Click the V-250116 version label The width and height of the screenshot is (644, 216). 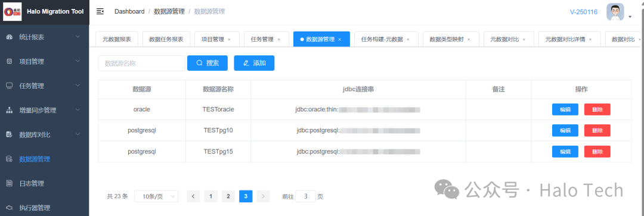[x=584, y=12]
